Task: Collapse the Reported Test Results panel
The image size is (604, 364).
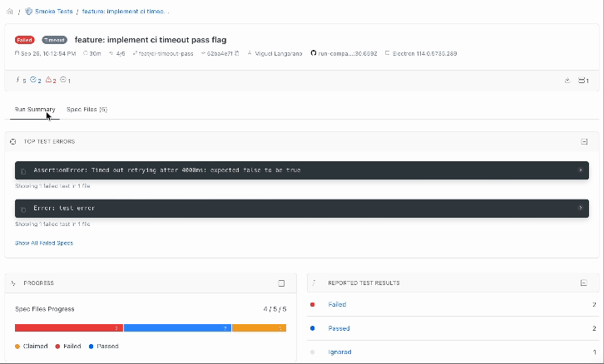Action: 583,283
